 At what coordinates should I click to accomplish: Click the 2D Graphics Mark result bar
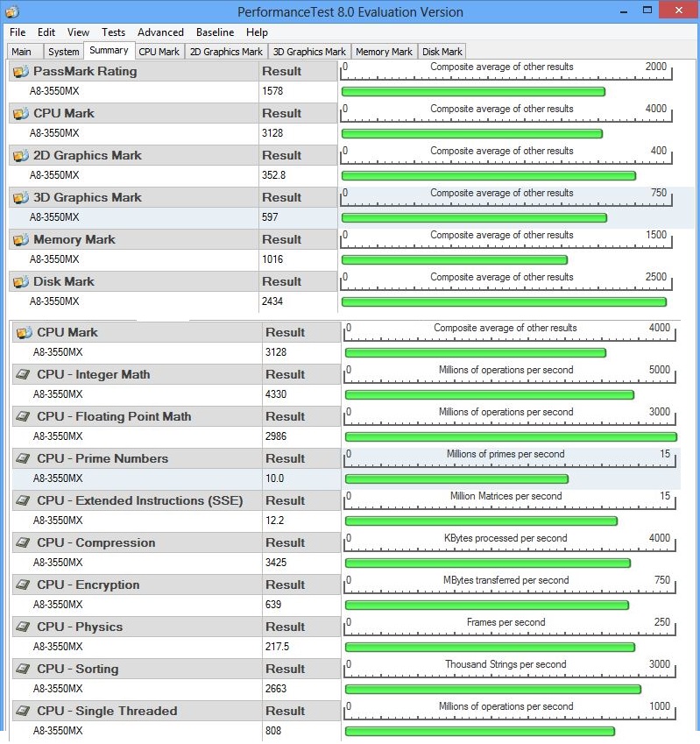pos(489,176)
